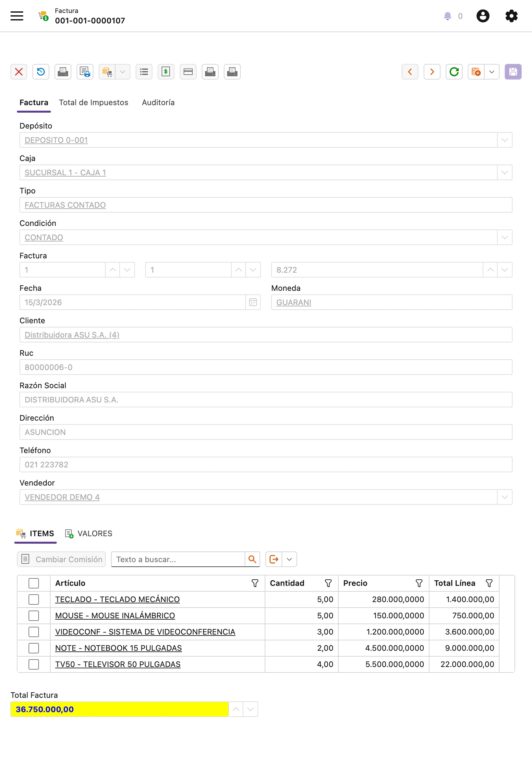Open the Distribuidora ASU S.A. client link

click(x=72, y=335)
